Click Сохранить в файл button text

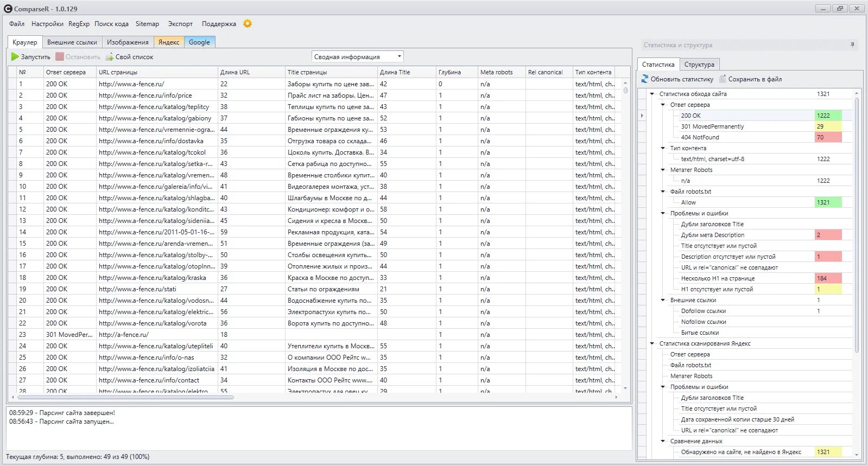click(755, 79)
